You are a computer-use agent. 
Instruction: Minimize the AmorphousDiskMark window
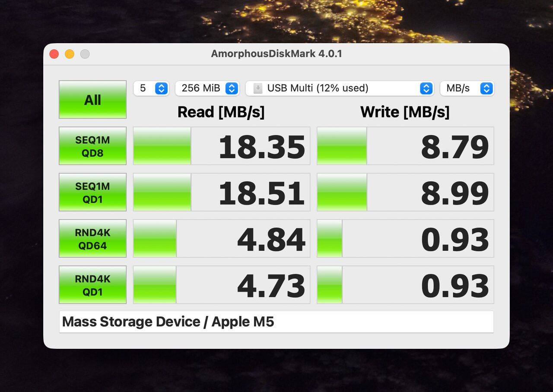pos(70,54)
